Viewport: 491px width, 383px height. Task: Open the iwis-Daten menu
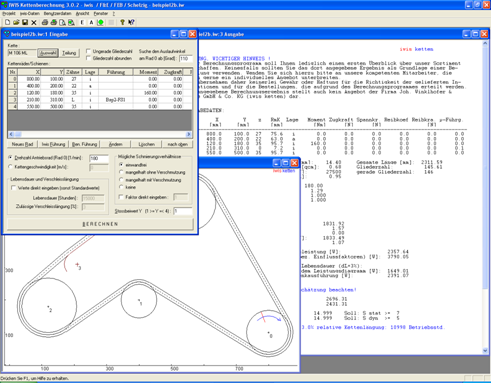[x=30, y=13]
